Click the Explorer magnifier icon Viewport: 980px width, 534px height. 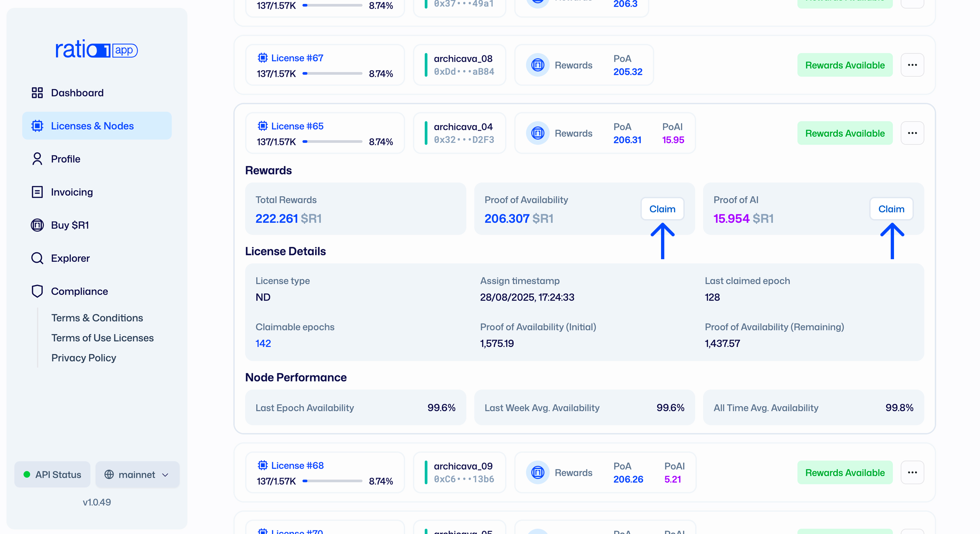37,258
